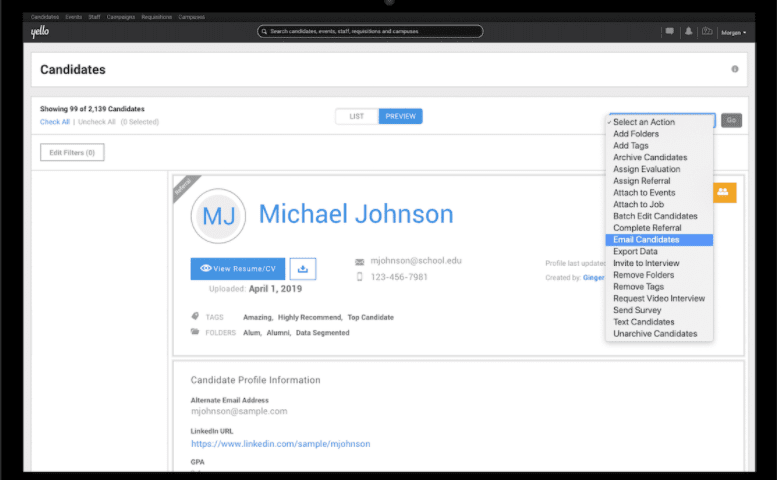Open the chat messages icon in the header
Image resolution: width=777 pixels, height=480 pixels.
pyautogui.click(x=669, y=32)
